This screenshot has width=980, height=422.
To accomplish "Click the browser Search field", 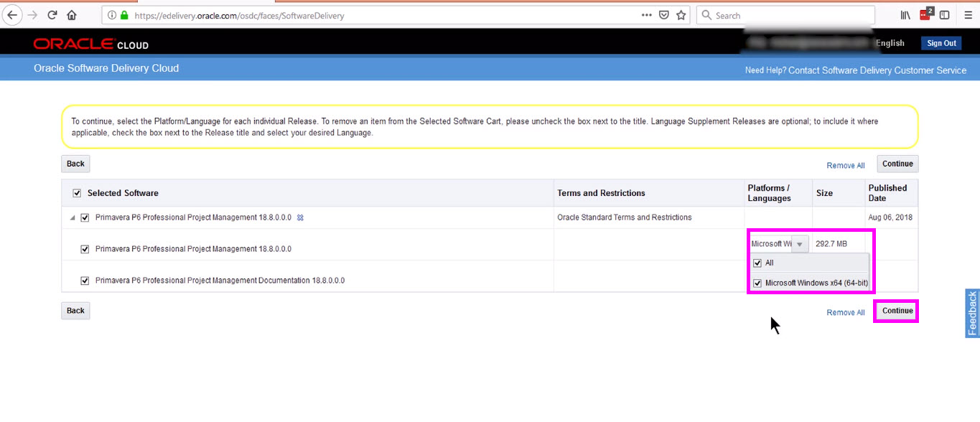I will coord(785,15).
